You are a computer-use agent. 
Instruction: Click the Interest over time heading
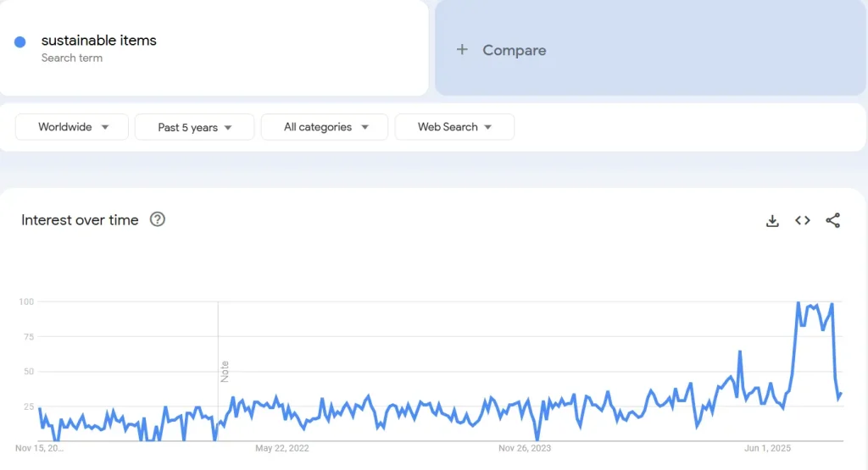[x=80, y=220]
